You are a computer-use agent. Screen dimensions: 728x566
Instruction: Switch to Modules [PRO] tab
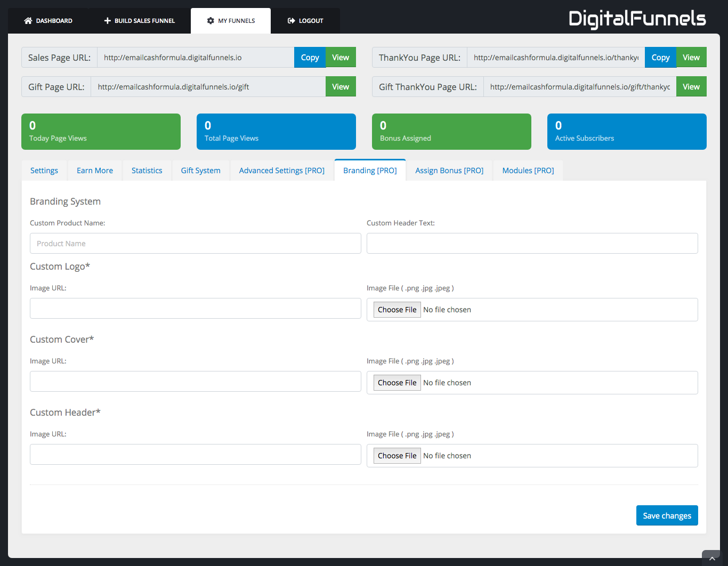pos(528,171)
